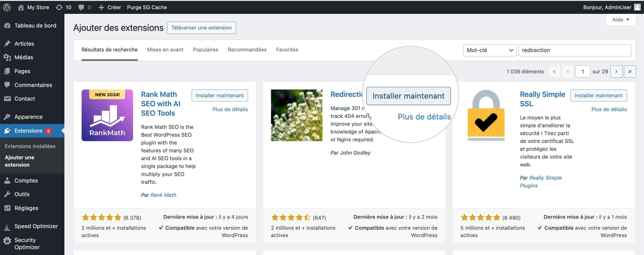Jump to last results page arrow

coord(630,71)
